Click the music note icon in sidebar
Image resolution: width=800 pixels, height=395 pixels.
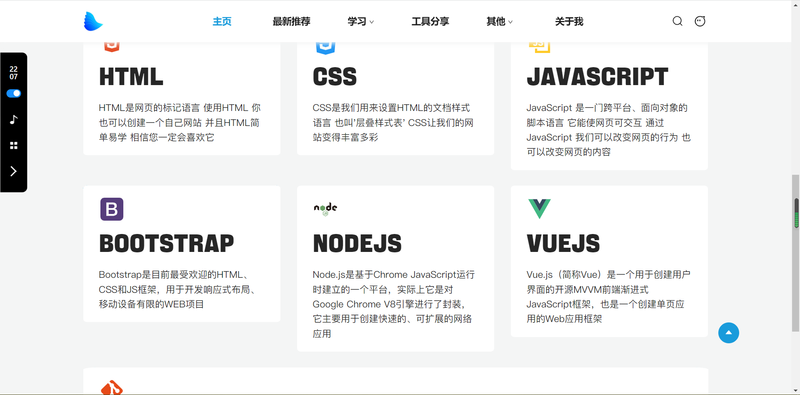pyautogui.click(x=14, y=119)
